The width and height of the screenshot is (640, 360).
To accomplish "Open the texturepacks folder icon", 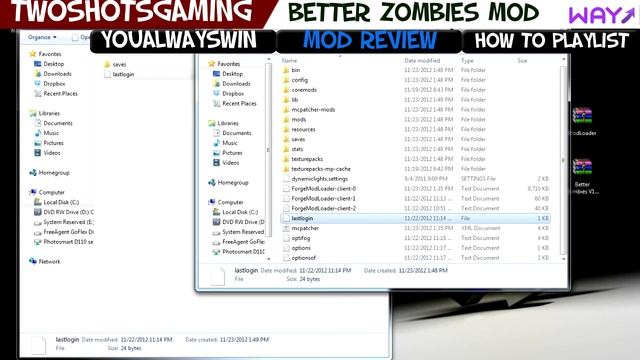I will [x=286, y=159].
